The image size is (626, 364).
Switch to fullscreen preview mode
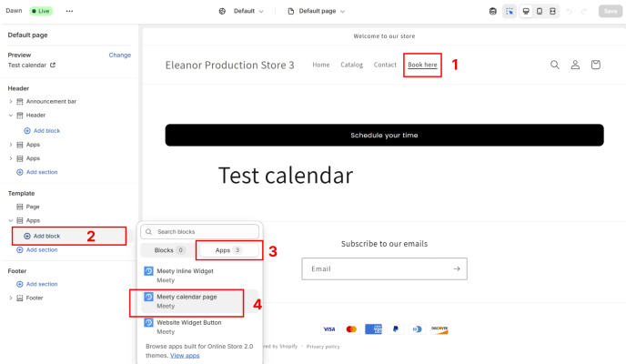552,11
